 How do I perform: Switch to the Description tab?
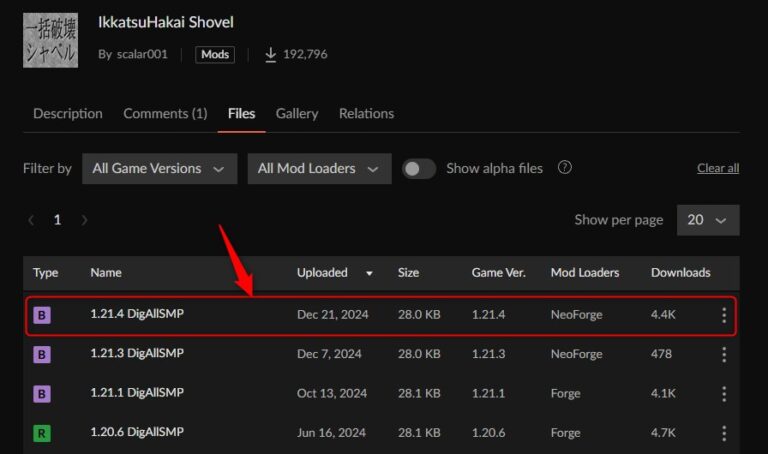68,114
